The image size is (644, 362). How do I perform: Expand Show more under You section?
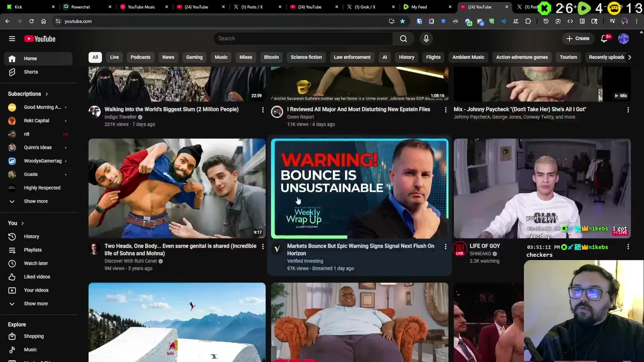click(38, 304)
